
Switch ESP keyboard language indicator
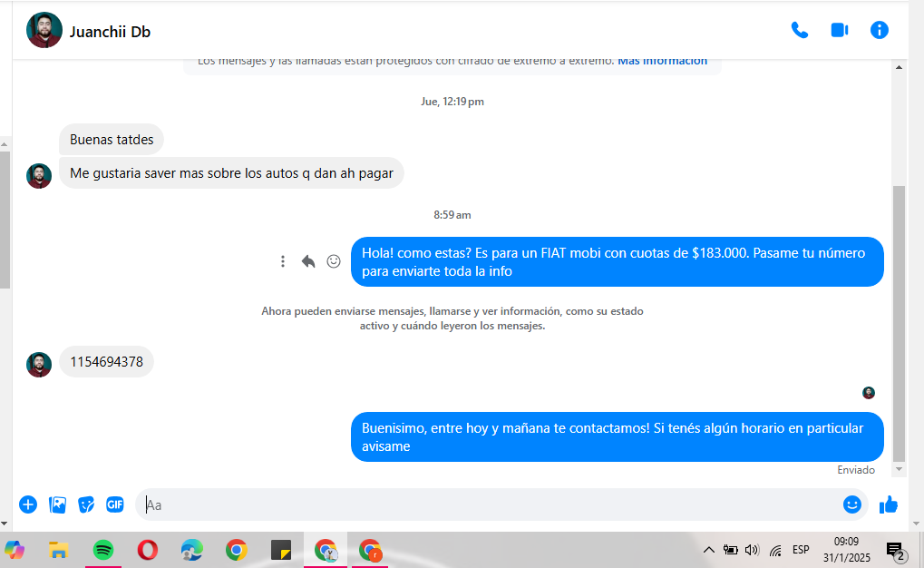coord(801,550)
